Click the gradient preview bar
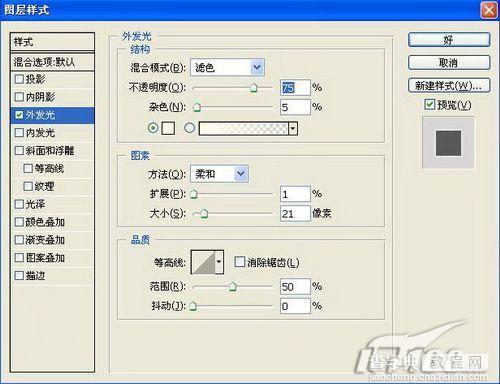The width and height of the screenshot is (500, 384). point(244,128)
